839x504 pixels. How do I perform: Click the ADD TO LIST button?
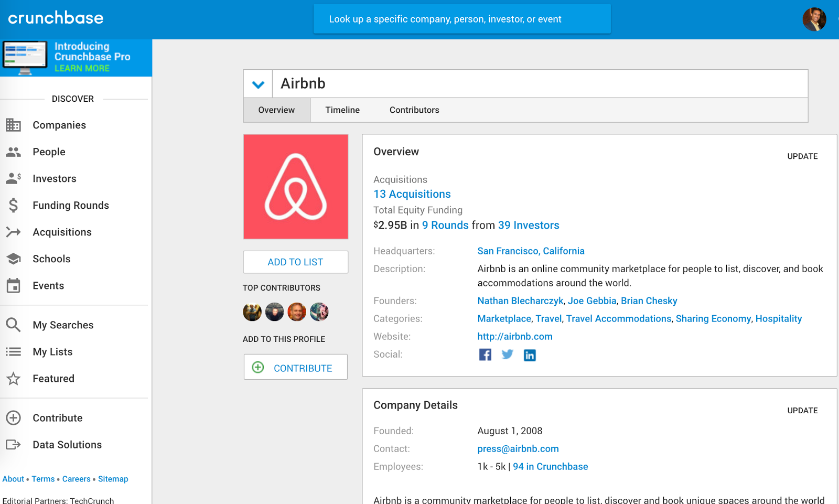click(x=296, y=262)
